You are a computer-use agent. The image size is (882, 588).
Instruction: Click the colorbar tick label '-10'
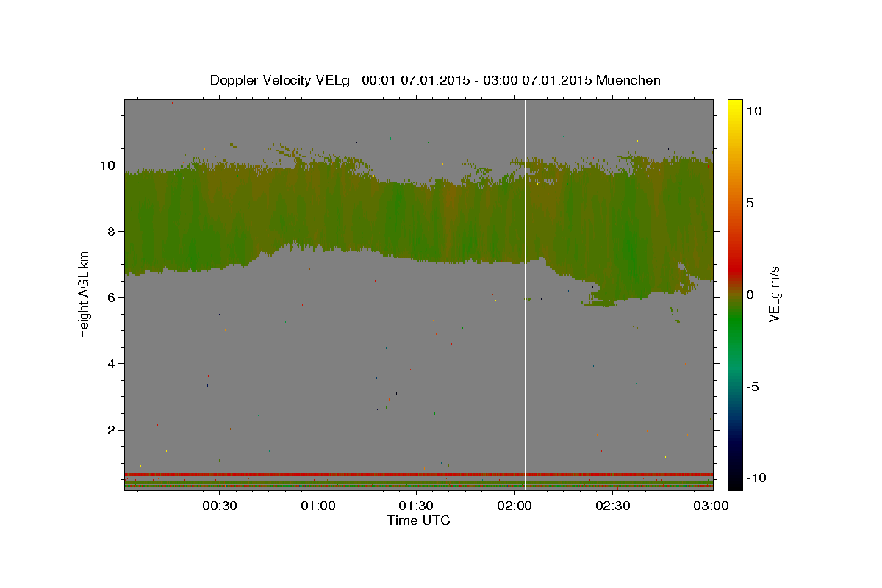[757, 478]
